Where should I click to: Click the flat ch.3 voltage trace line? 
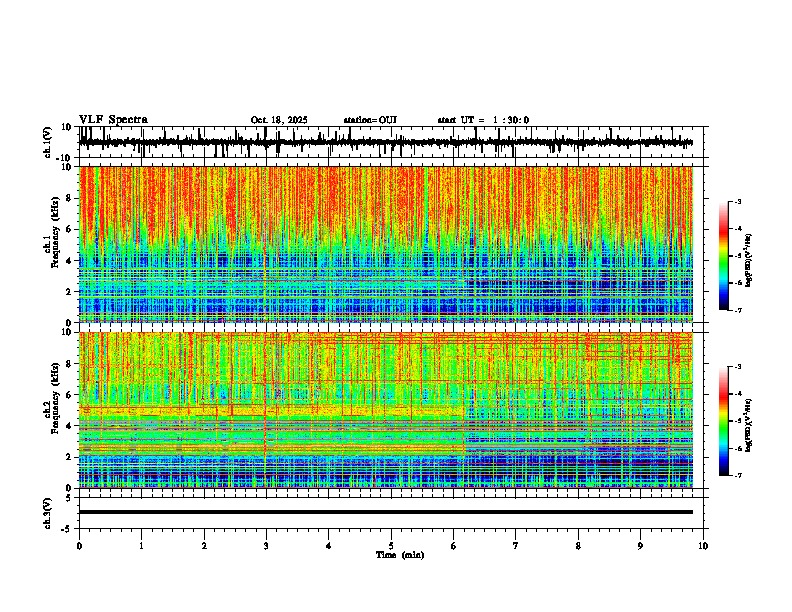[x=385, y=512]
